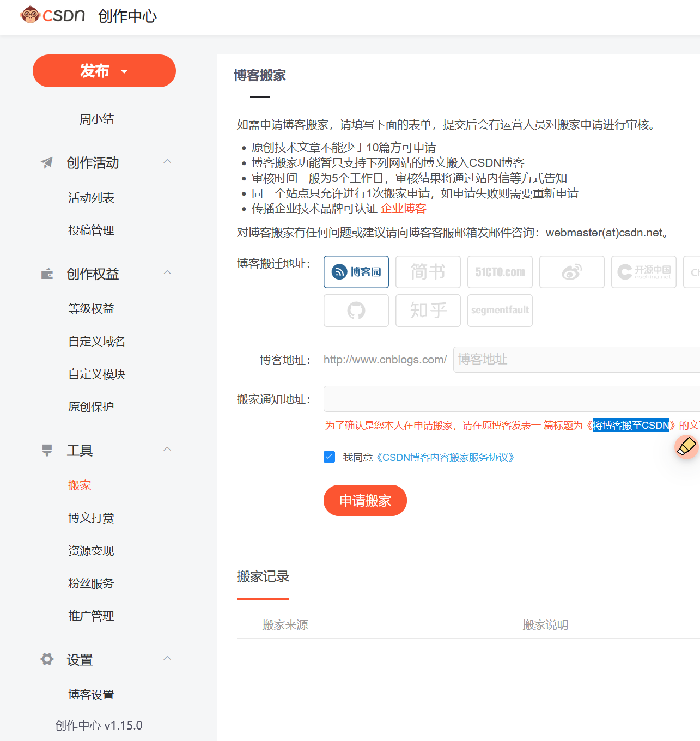Open 推广管理 in the sidebar
This screenshot has width=700, height=741.
pyautogui.click(x=91, y=616)
